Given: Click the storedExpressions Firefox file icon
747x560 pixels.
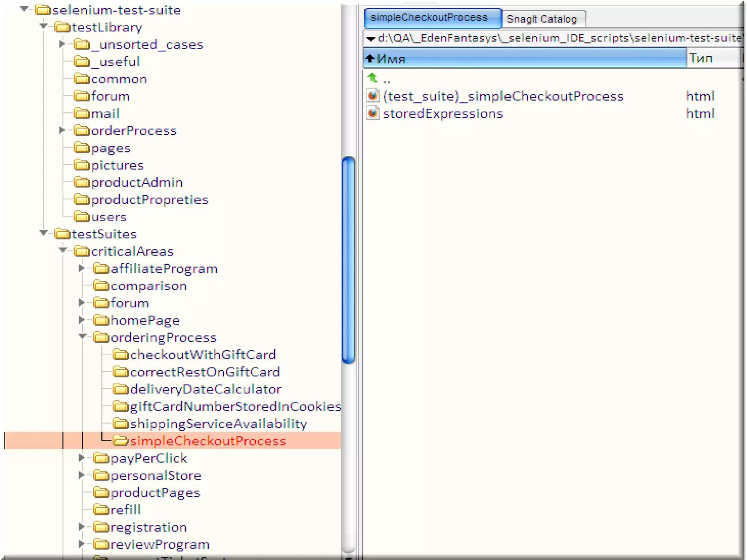Looking at the screenshot, I should coord(373,113).
